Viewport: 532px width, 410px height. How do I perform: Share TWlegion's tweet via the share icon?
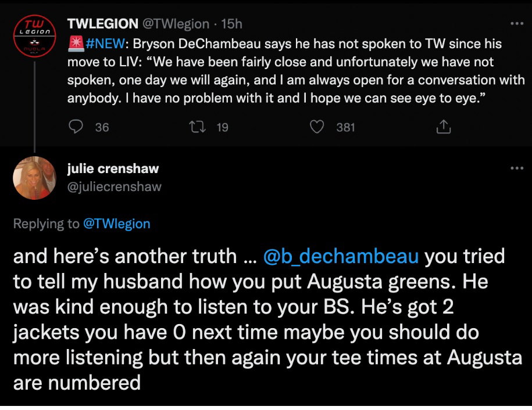point(443,127)
